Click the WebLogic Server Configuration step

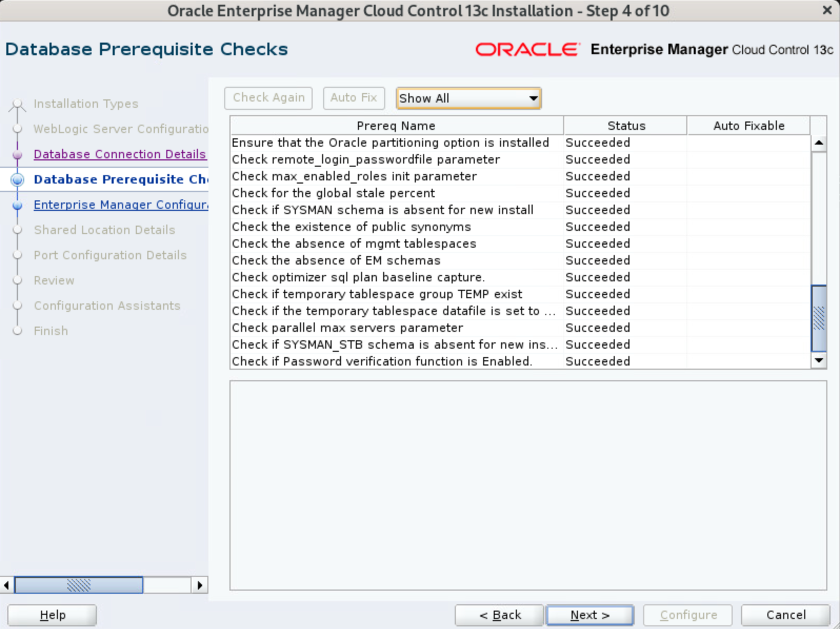(x=121, y=129)
